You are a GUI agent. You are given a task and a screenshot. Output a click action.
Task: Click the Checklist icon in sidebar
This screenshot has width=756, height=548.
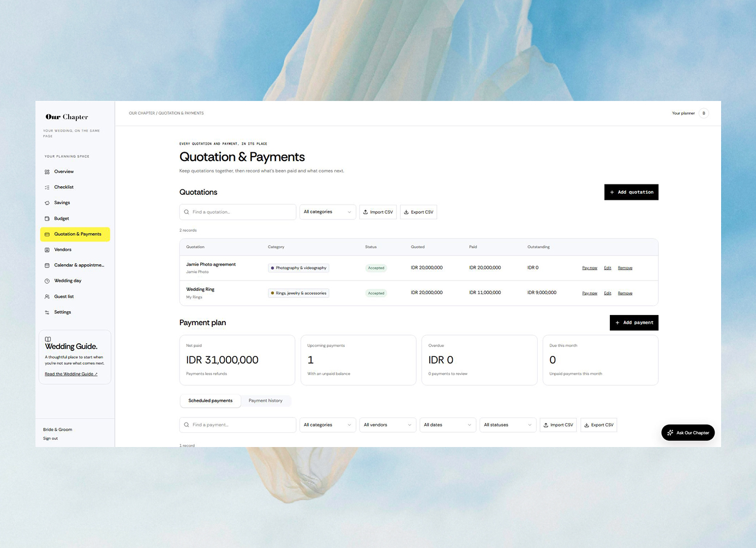47,187
